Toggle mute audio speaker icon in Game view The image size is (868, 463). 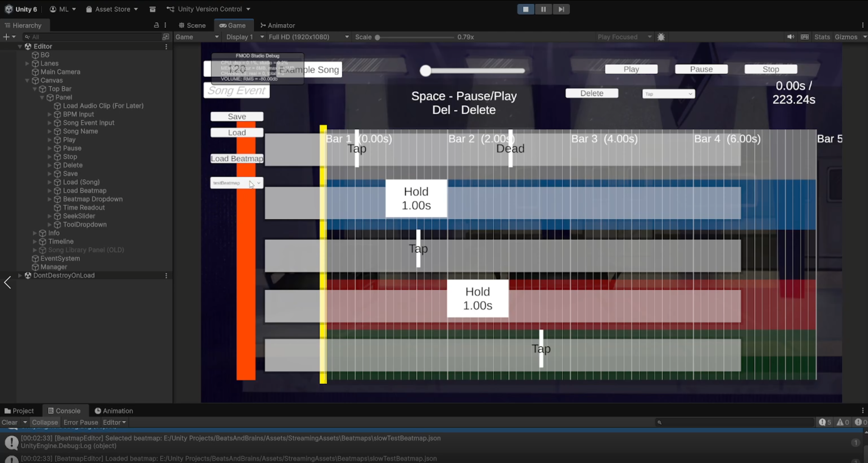click(790, 37)
